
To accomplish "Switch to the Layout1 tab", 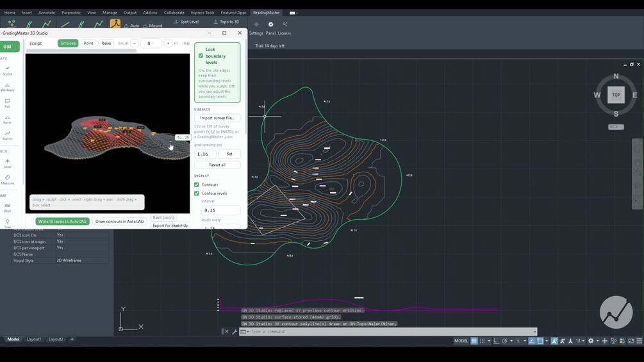I will coord(34,340).
